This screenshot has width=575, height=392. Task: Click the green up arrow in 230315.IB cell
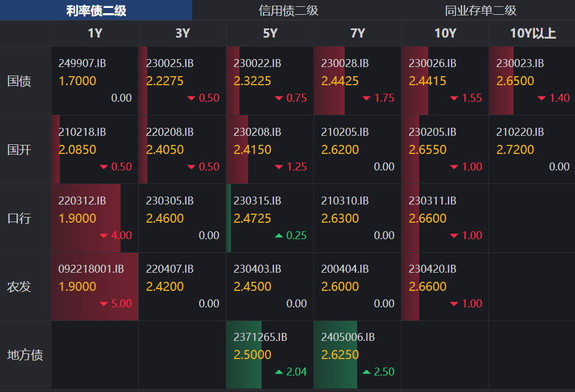click(279, 235)
